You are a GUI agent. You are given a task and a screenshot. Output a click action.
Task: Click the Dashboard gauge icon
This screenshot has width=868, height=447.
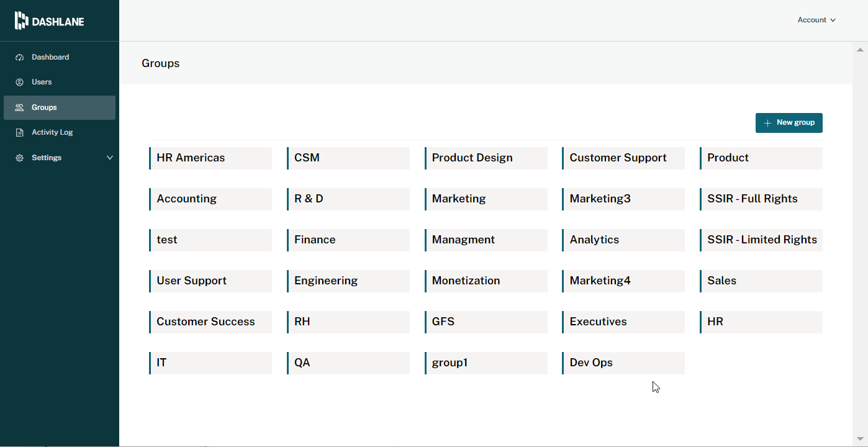[x=19, y=57]
